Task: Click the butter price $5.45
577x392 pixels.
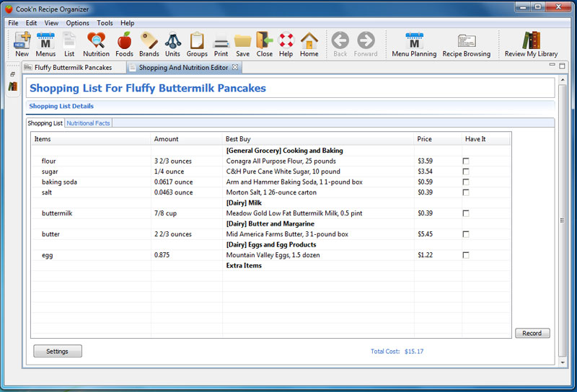Action: pyautogui.click(x=425, y=234)
